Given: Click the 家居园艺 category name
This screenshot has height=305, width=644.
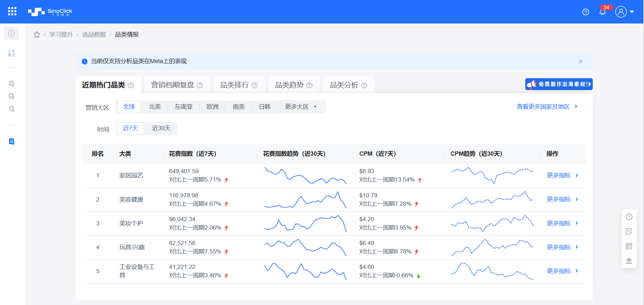Looking at the screenshot, I should coord(131,175).
